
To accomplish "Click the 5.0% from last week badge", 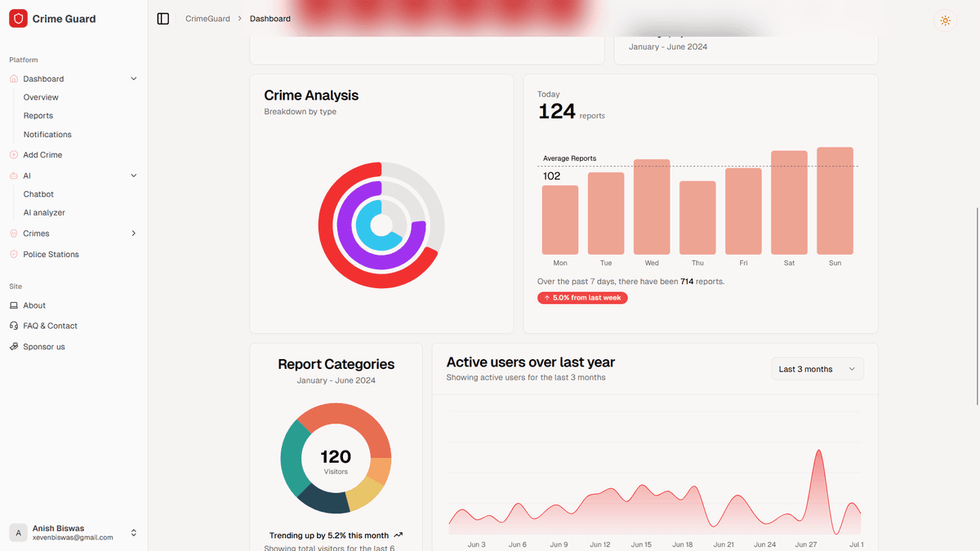I will (582, 298).
